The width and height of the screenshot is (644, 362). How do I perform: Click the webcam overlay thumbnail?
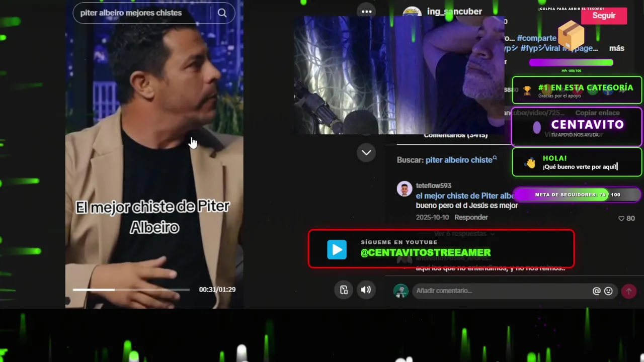[x=399, y=75]
